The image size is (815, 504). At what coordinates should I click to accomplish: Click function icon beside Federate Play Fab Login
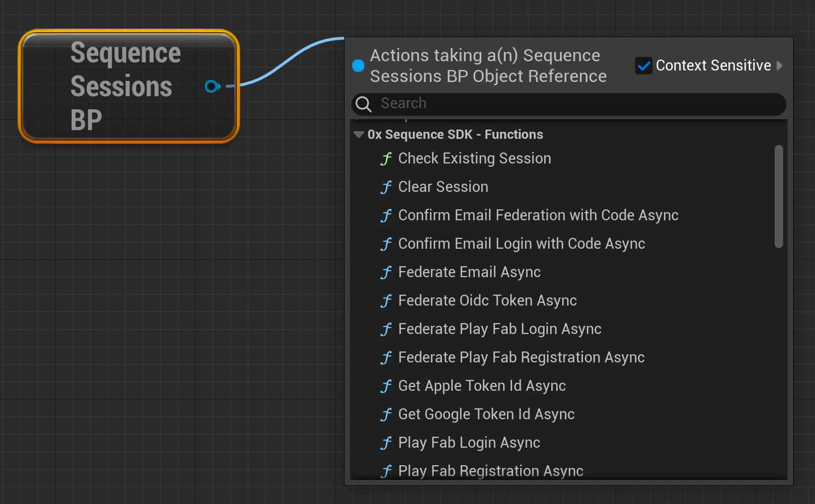coord(386,329)
